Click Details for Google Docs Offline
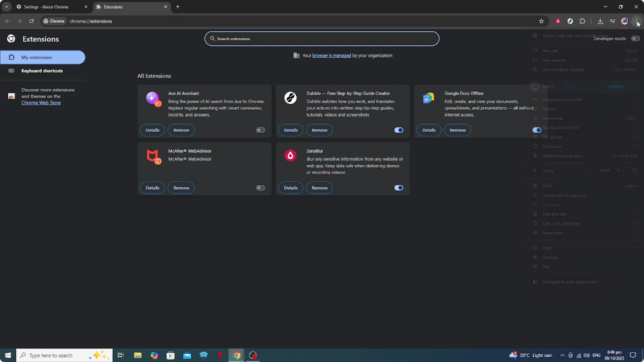This screenshot has height=362, width=644. pos(429,130)
